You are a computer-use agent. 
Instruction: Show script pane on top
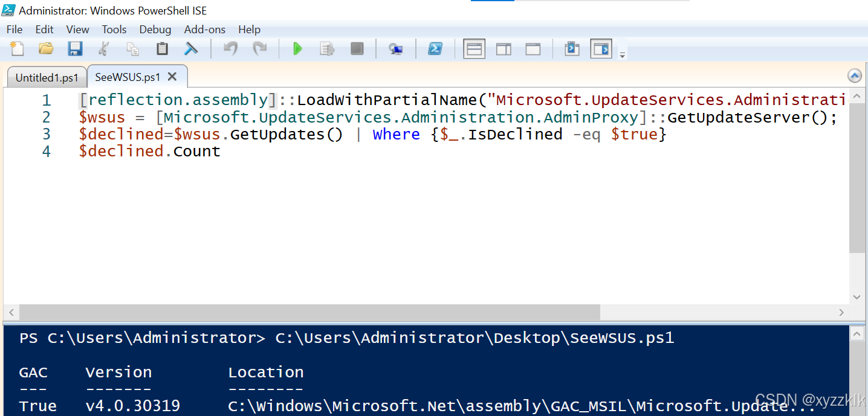474,49
